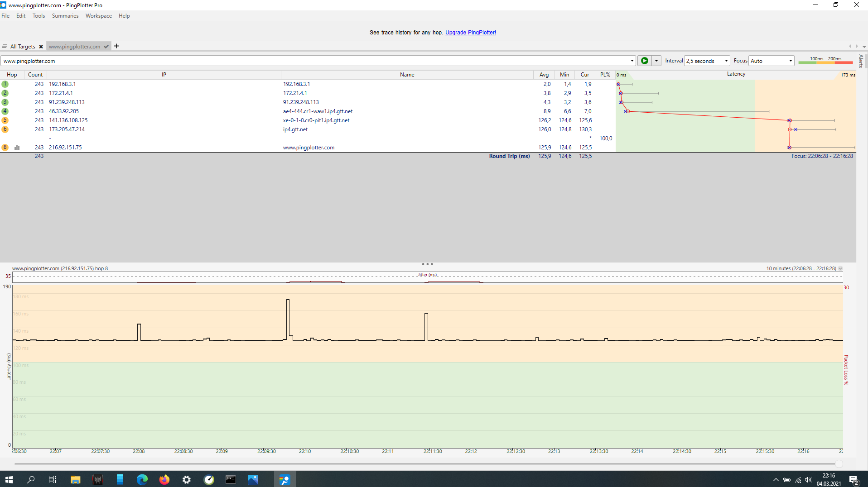Select hop 8 orange circle icon
Screen dimensions: 868x487
5,148
